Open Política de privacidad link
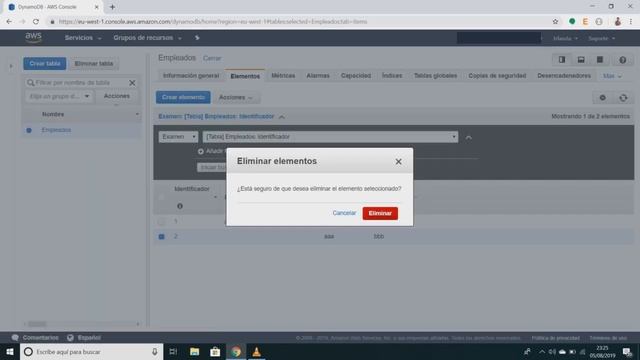This screenshot has height=360, width=640. tap(556, 338)
